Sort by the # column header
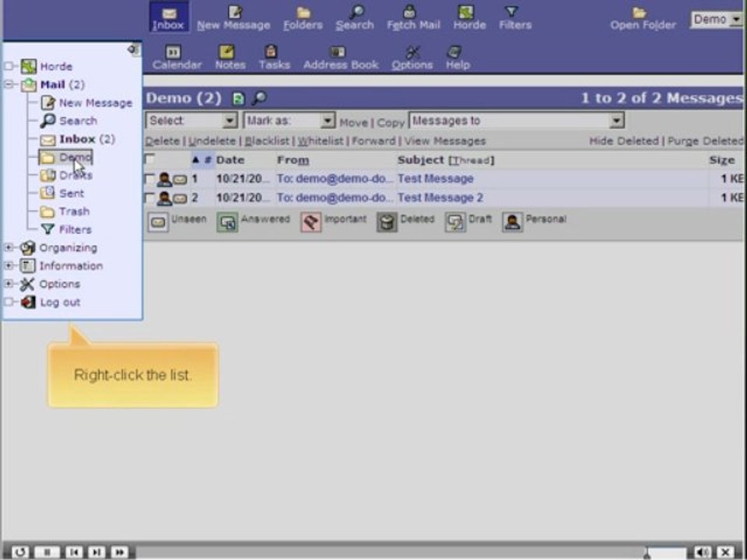Screen dimensions: 747x560 (208, 160)
